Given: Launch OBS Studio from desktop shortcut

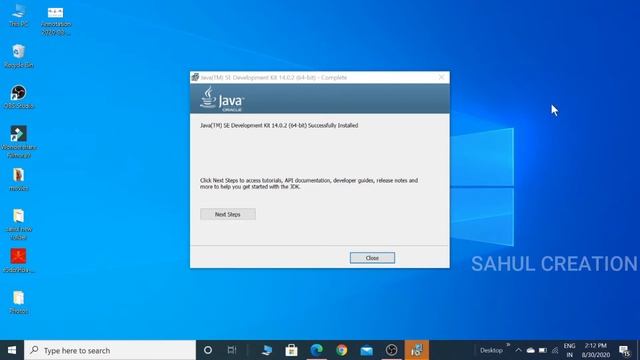Looking at the screenshot, I should pos(18,97).
